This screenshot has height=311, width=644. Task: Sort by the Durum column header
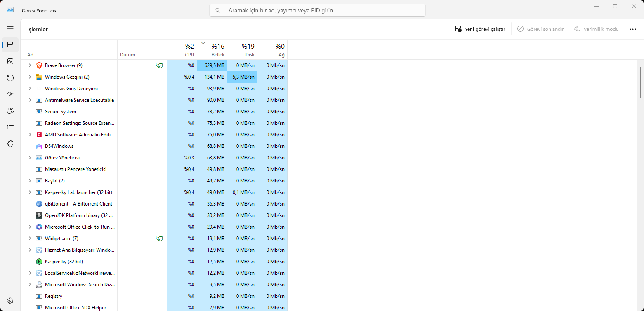click(142, 49)
